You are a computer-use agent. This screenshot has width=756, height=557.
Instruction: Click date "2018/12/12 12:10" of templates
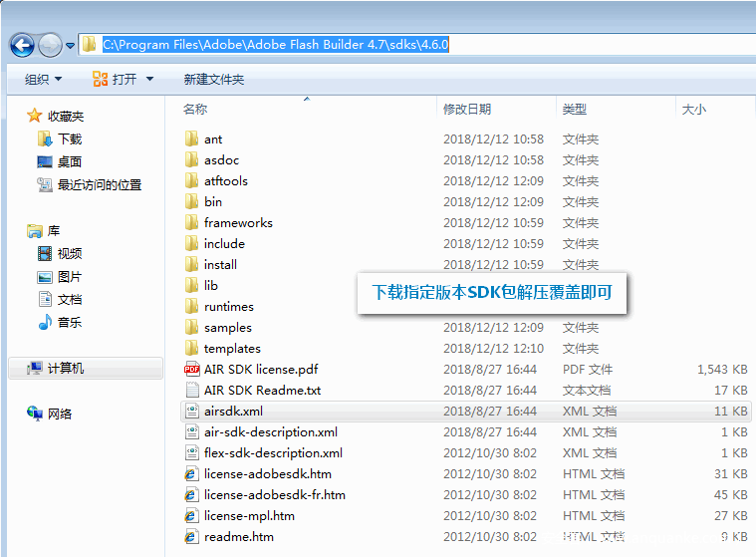tap(493, 348)
